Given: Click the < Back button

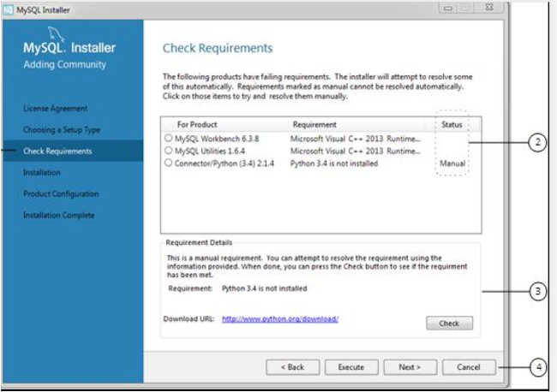Looking at the screenshot, I should click(x=293, y=367).
